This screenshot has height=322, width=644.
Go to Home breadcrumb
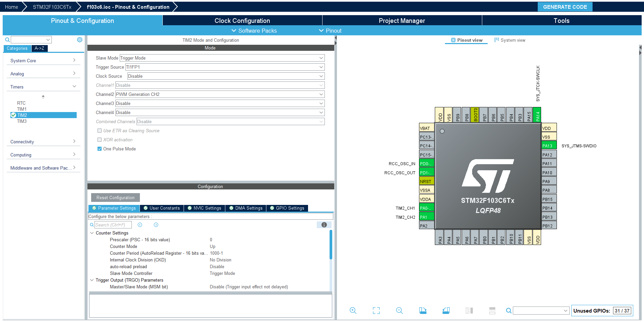pos(11,7)
